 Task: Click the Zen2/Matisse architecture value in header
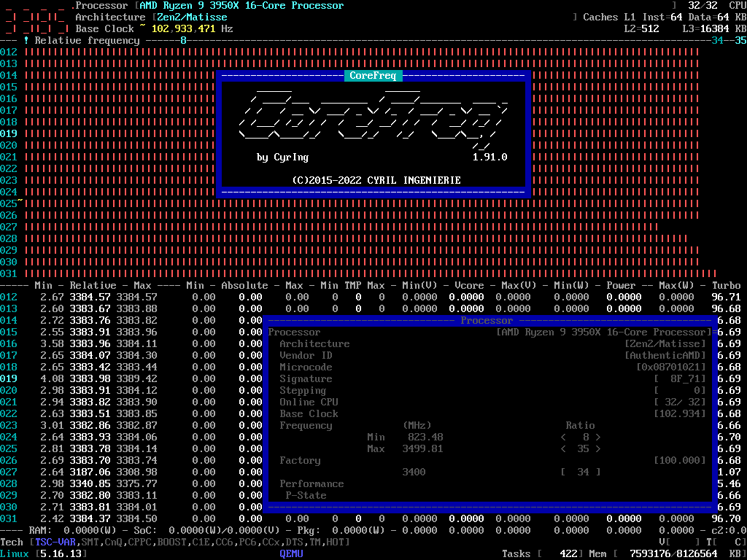point(192,17)
